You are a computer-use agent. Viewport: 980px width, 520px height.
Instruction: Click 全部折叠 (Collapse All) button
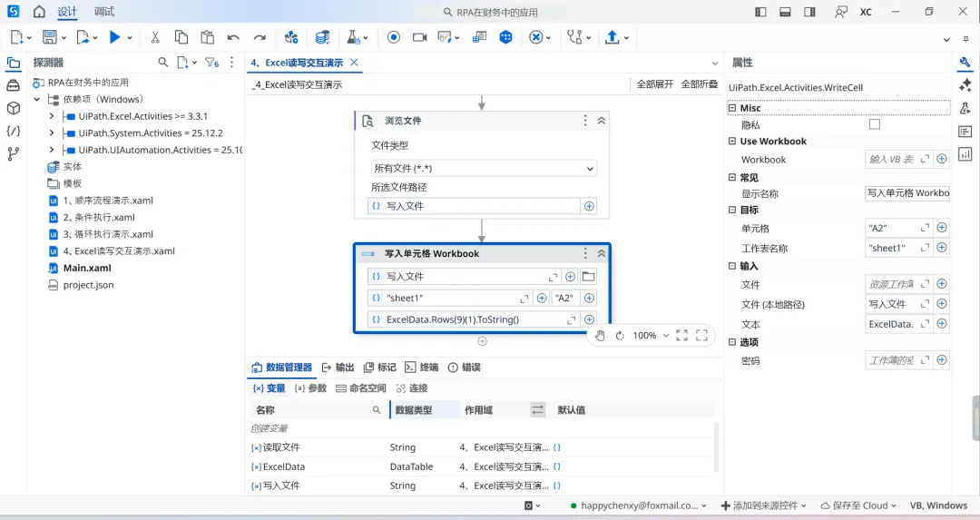coord(700,84)
